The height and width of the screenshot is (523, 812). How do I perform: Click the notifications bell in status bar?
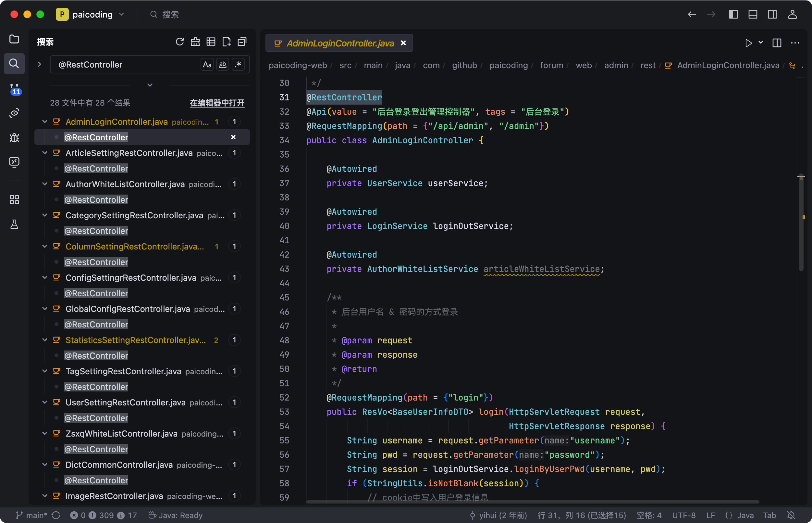(791, 515)
